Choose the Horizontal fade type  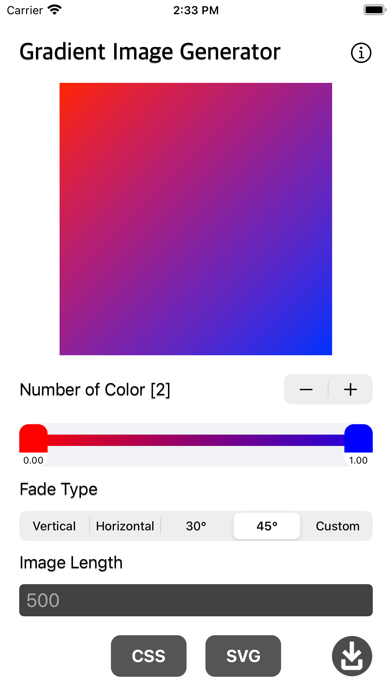click(x=125, y=526)
